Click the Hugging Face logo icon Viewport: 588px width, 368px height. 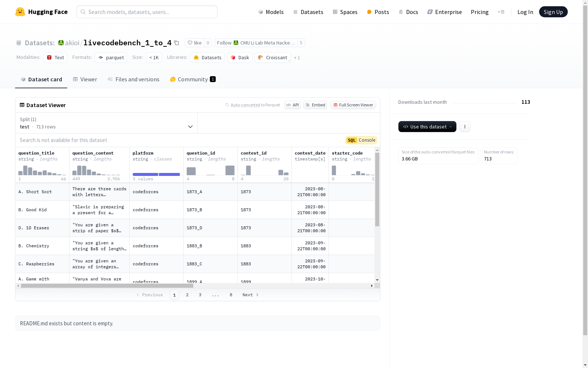(x=20, y=12)
